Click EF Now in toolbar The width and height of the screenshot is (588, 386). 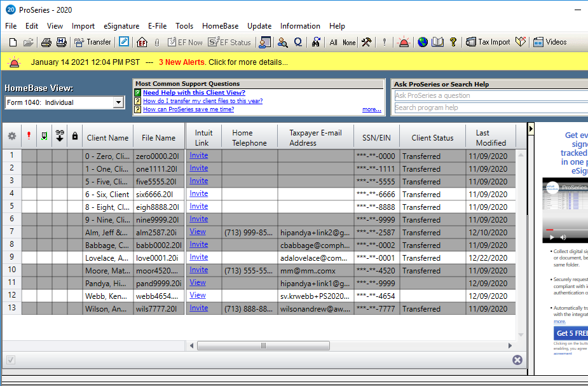tap(185, 42)
